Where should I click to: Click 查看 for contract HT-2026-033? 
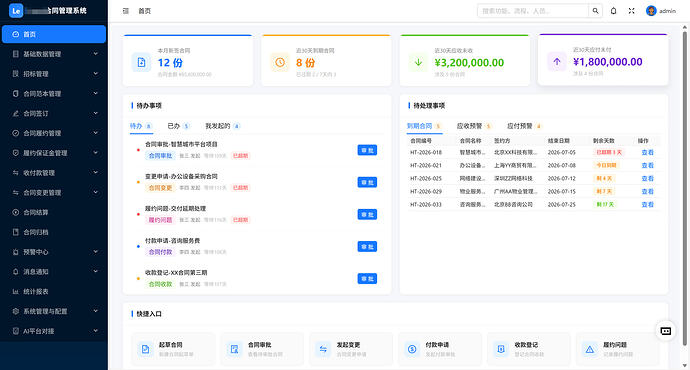(647, 205)
